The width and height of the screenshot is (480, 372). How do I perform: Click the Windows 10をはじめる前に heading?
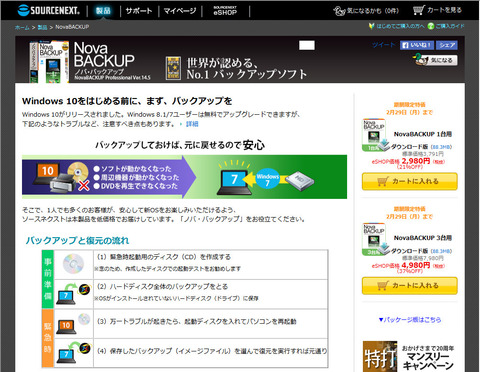pos(127,101)
